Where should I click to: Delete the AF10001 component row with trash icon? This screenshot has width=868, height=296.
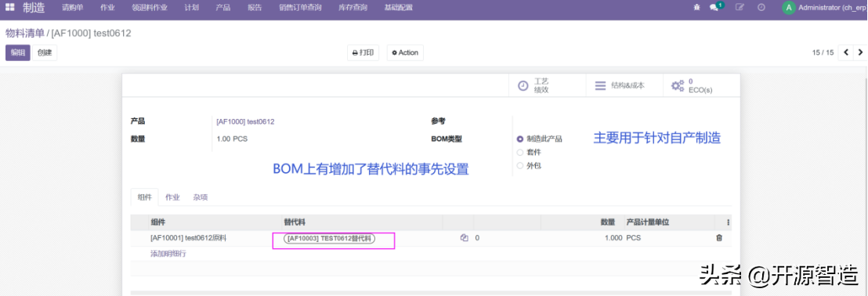(719, 238)
